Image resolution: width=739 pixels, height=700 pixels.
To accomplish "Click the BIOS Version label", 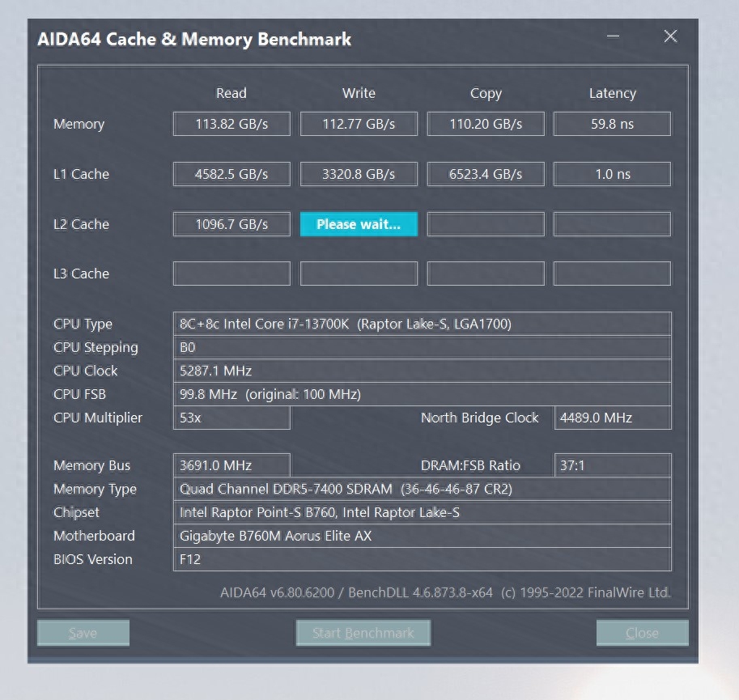I will pyautogui.click(x=93, y=560).
